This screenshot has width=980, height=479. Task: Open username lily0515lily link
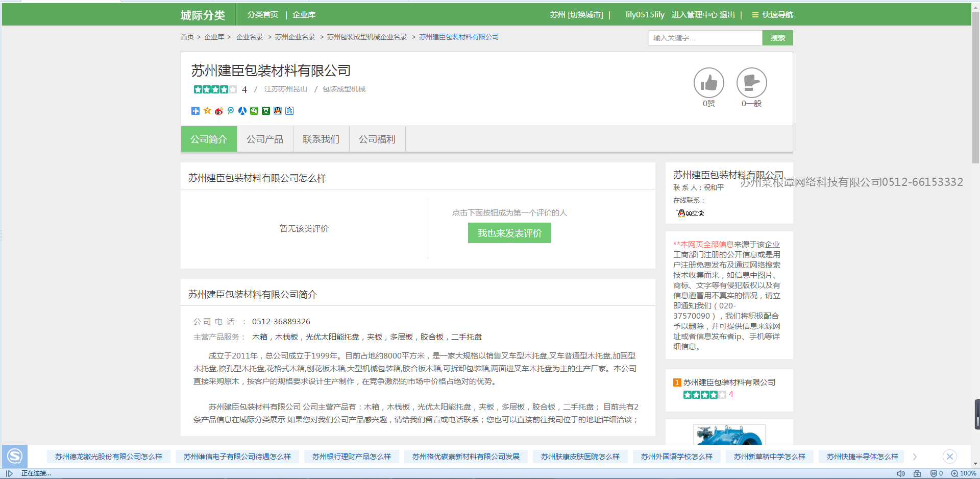(645, 15)
